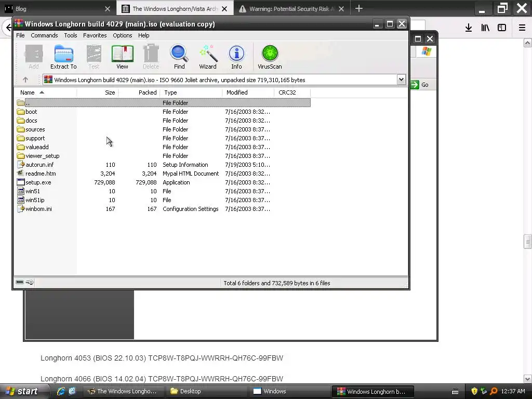The height and width of the screenshot is (399, 532).
Task: Open the browser downloads icon
Action: coord(469,28)
